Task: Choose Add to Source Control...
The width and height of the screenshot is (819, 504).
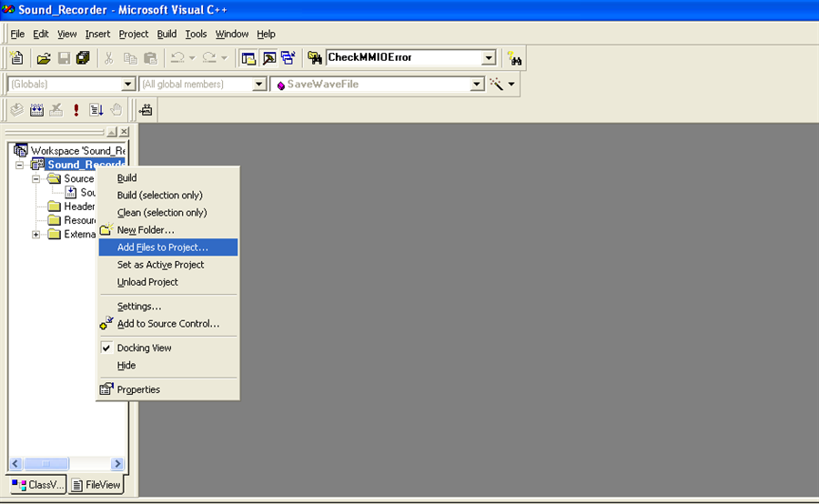Action: [x=168, y=324]
